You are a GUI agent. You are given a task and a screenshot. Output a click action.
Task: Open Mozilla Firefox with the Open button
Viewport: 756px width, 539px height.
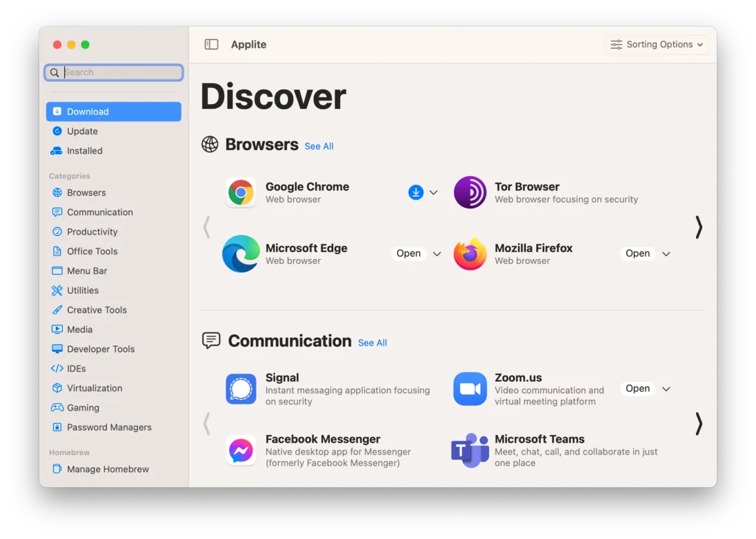[637, 253]
